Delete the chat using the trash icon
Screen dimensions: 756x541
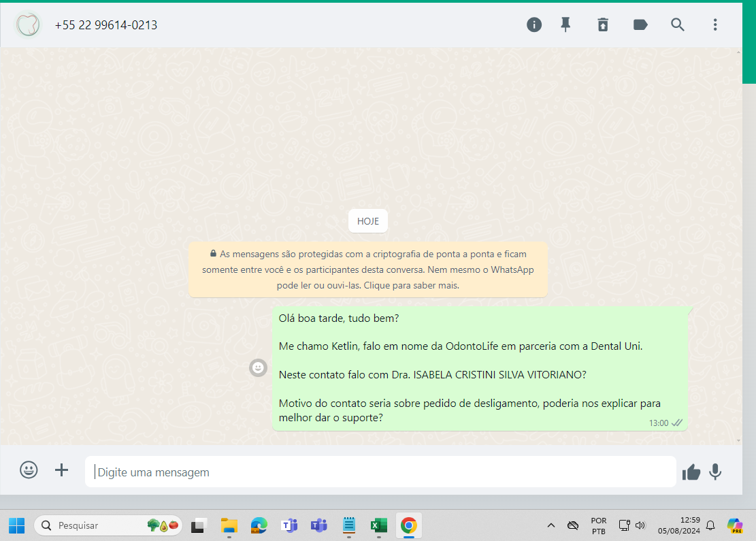click(603, 24)
